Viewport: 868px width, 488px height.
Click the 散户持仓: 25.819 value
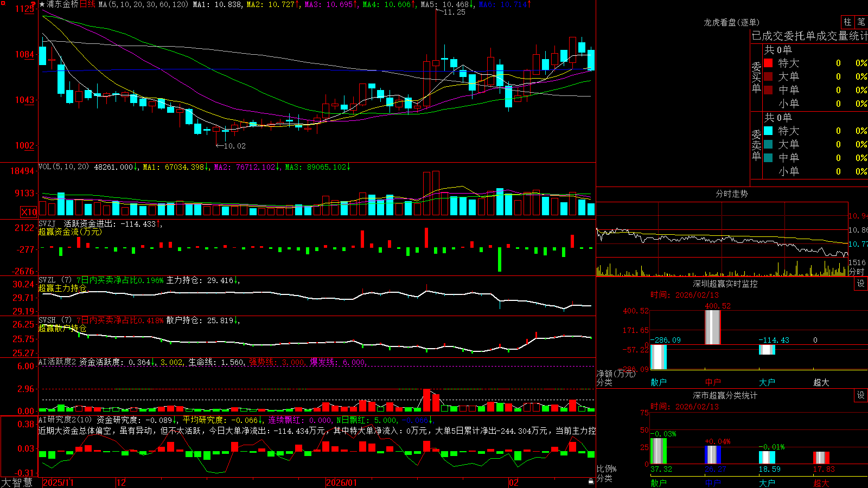(x=200, y=320)
